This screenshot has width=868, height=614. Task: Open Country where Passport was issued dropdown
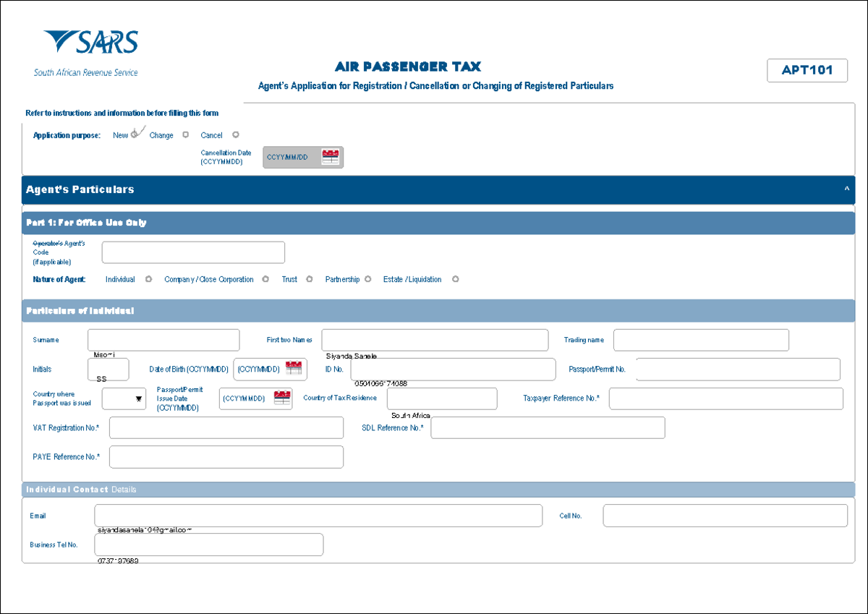(124, 398)
